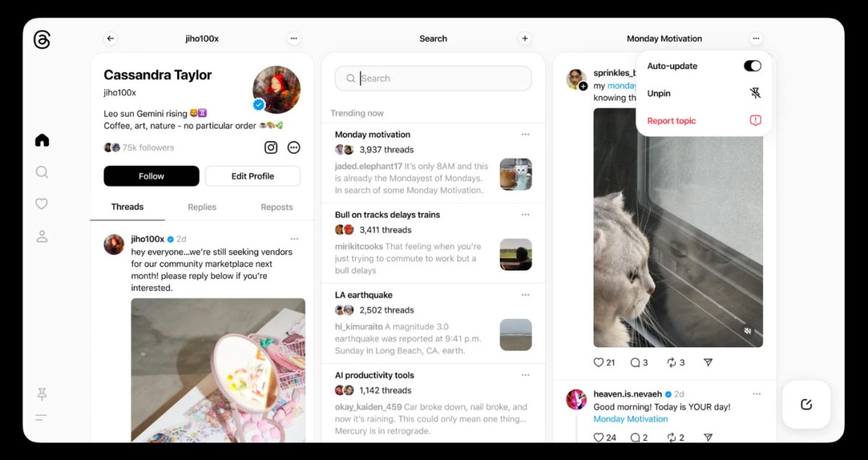Screen dimensions: 868x460
Task: Open Instagram icon on Cassandra's profile
Action: click(x=271, y=148)
